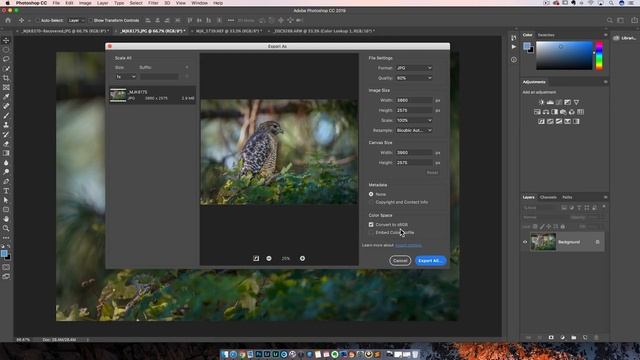Open the File menu
This screenshot has width=640, height=360.
[56, 3]
